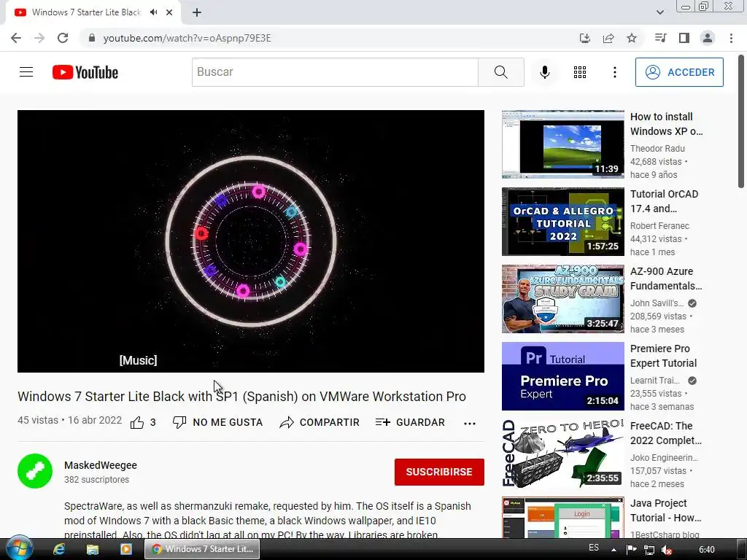
Task: Bookmark this page with the star
Action: point(632,38)
